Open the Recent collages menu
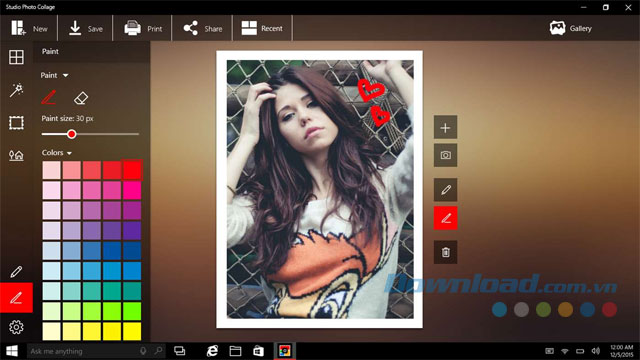640x360 pixels. coord(262,28)
